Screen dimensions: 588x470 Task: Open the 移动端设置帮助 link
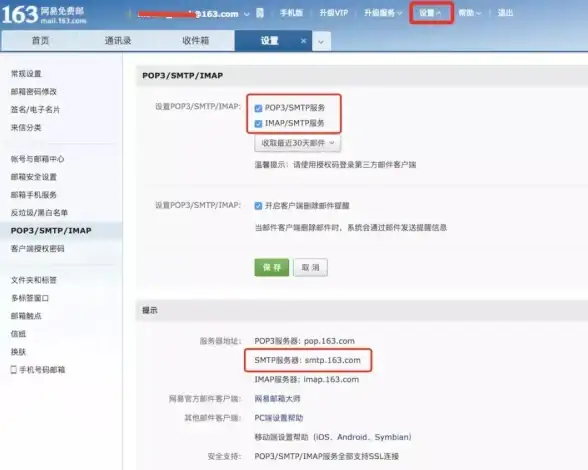281,437
